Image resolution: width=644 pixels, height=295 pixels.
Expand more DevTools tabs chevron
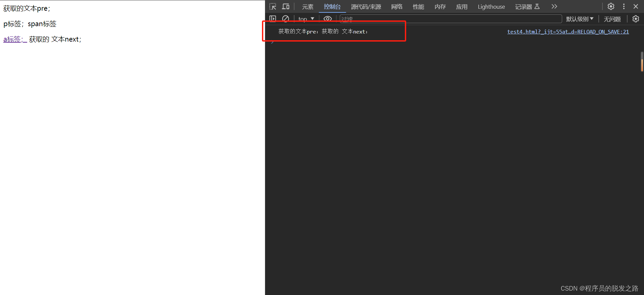coord(554,6)
